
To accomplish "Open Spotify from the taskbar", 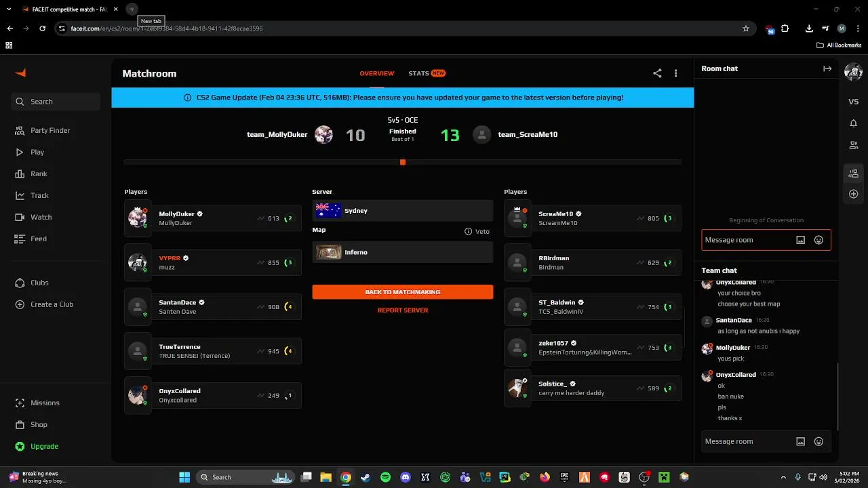I will click(x=385, y=477).
